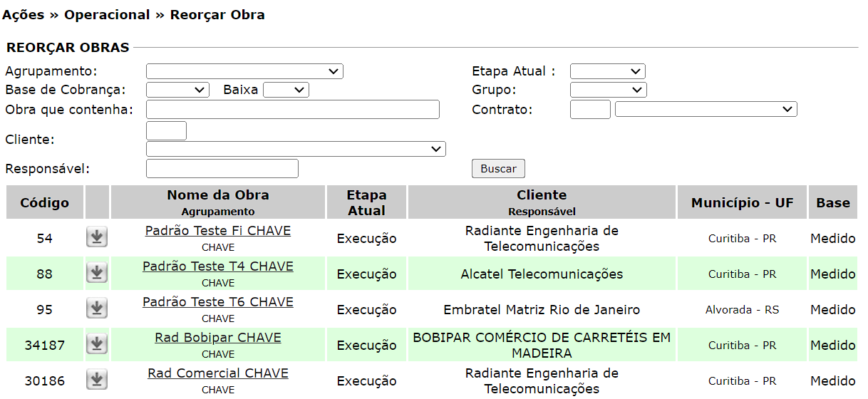868x399 pixels.
Task: Expand the Grupo dropdown
Action: [x=608, y=90]
